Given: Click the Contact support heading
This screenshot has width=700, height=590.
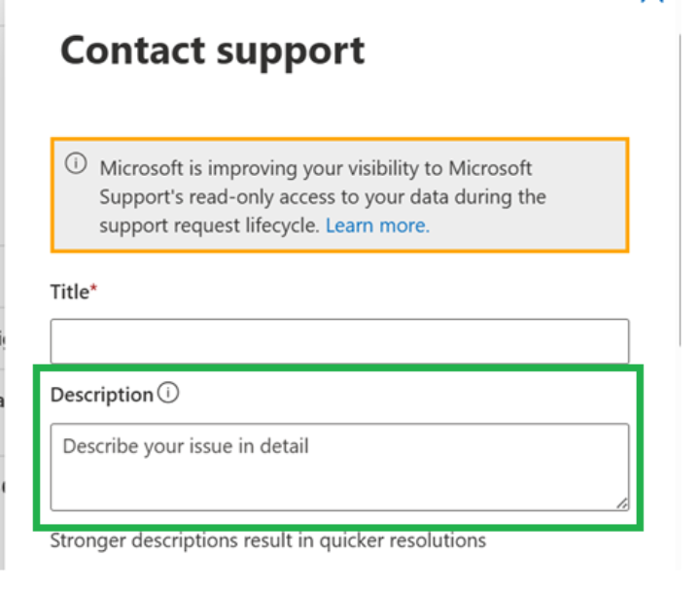Looking at the screenshot, I should pos(213,52).
